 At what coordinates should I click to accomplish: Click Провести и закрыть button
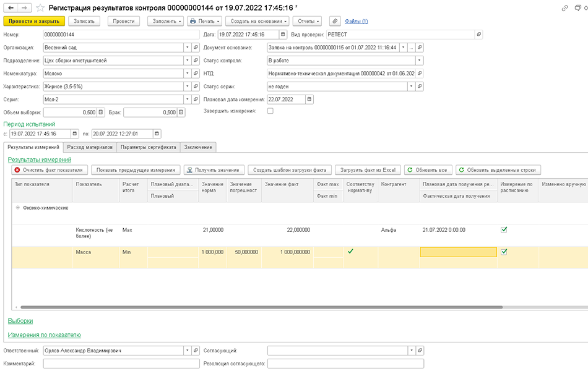pyautogui.click(x=34, y=22)
